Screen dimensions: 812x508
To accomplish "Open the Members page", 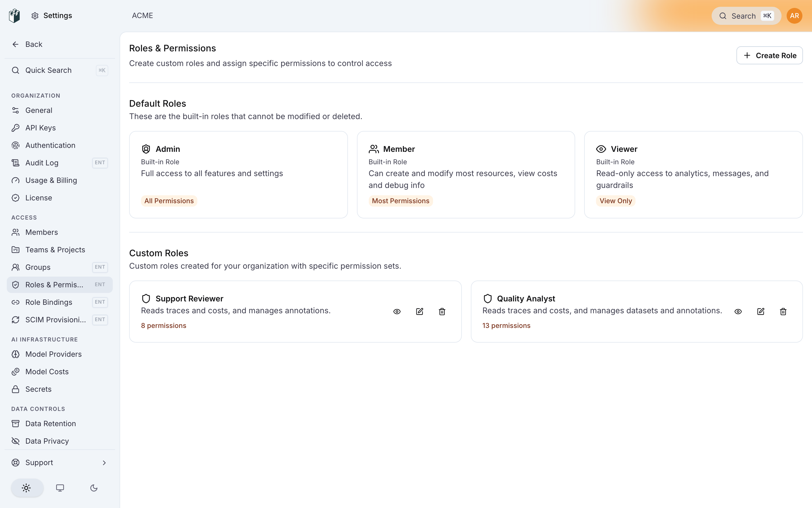I will click(60, 232).
